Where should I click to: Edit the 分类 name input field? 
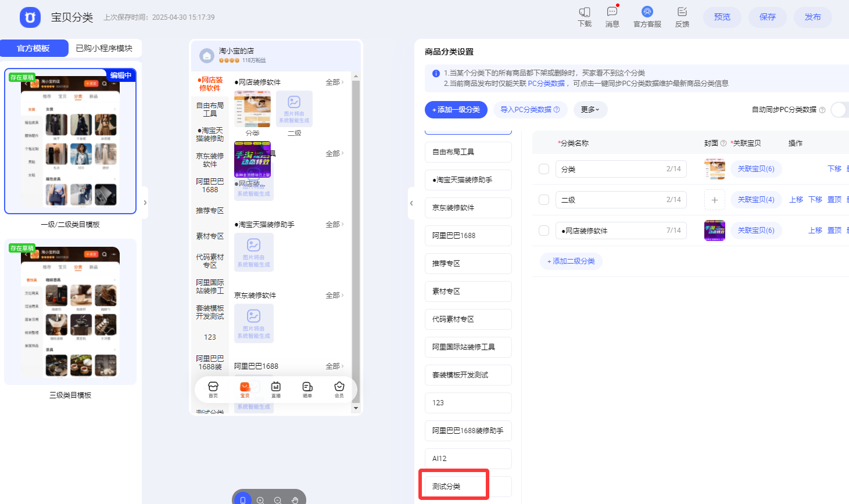pos(621,169)
